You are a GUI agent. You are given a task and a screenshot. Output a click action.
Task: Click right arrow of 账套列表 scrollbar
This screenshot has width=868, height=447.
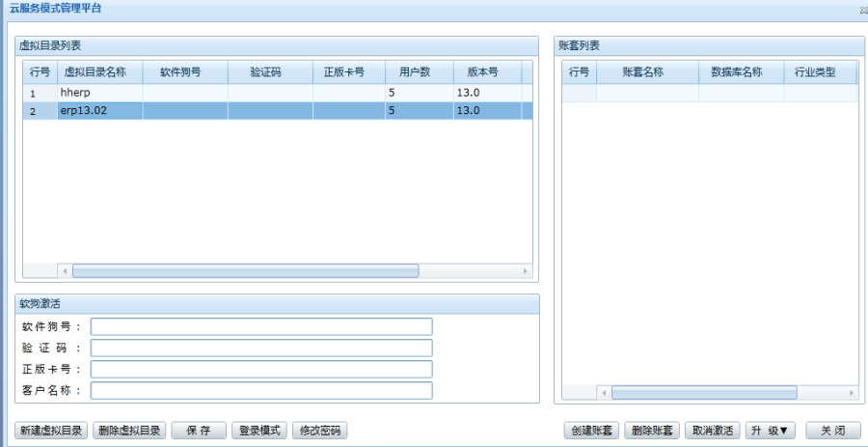pos(851,393)
